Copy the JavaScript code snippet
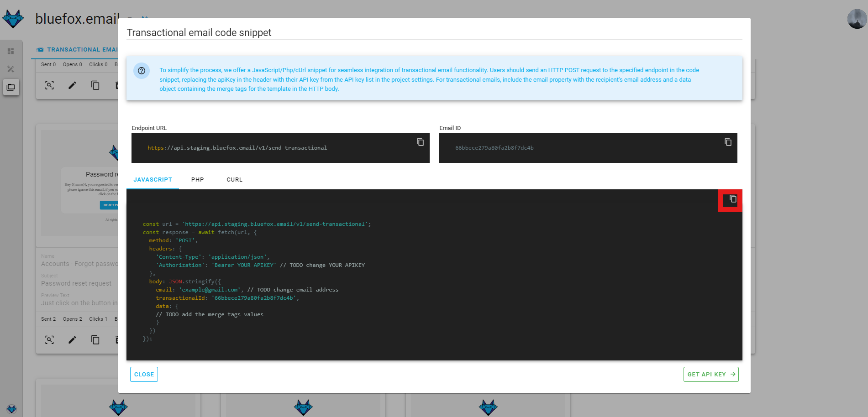Image resolution: width=868 pixels, height=417 pixels. (x=732, y=199)
